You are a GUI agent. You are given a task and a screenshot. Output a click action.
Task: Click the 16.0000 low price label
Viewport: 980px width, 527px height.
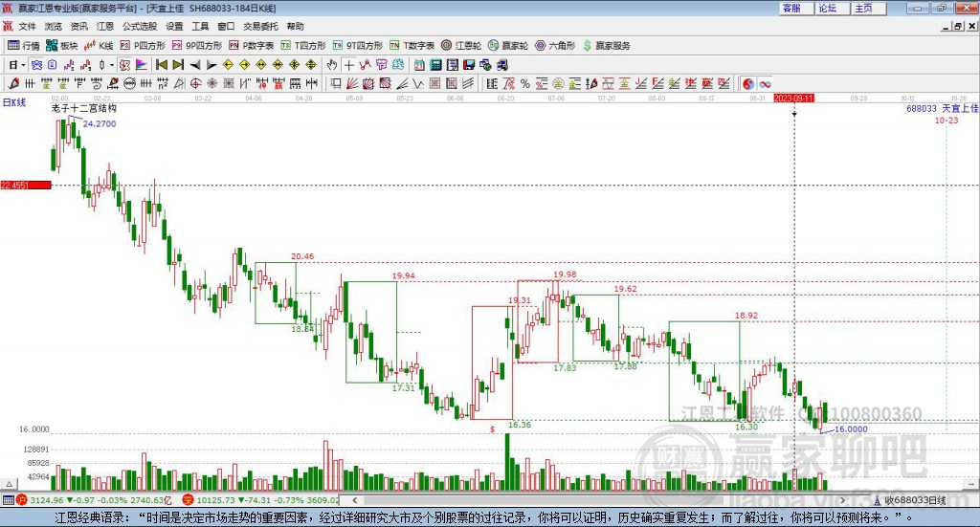(851, 429)
